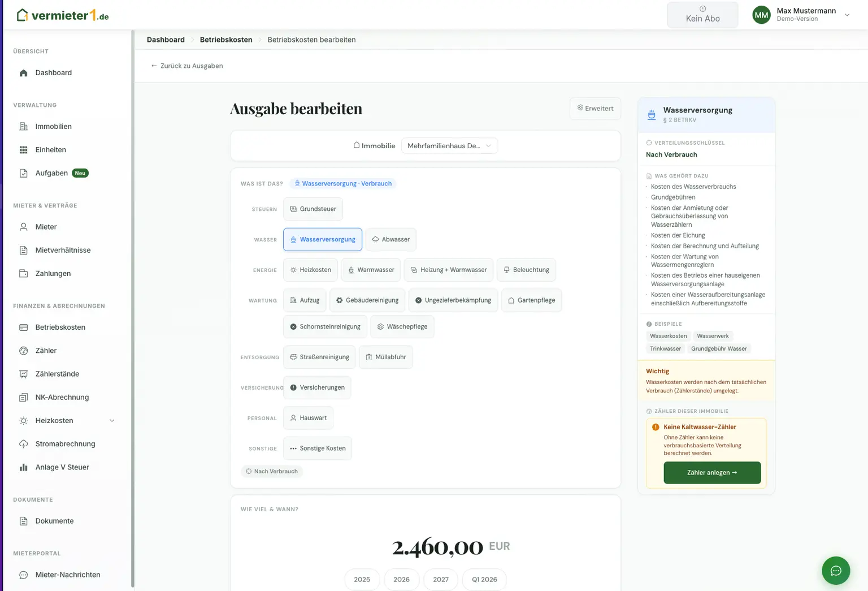Click the Erweitert button

pyautogui.click(x=595, y=109)
